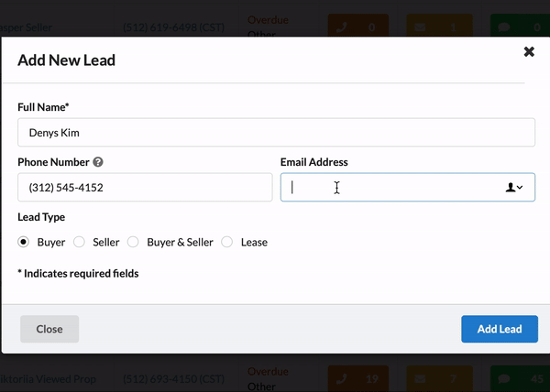
Task: Open the contact autofill dropdown in Email field
Action: pos(514,188)
